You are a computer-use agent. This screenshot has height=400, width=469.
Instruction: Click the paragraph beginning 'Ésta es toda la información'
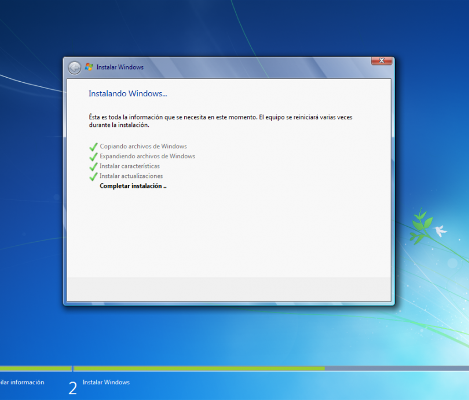220,121
